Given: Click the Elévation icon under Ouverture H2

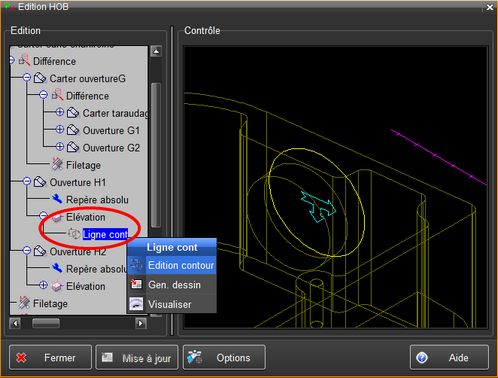Looking at the screenshot, I should [57, 286].
